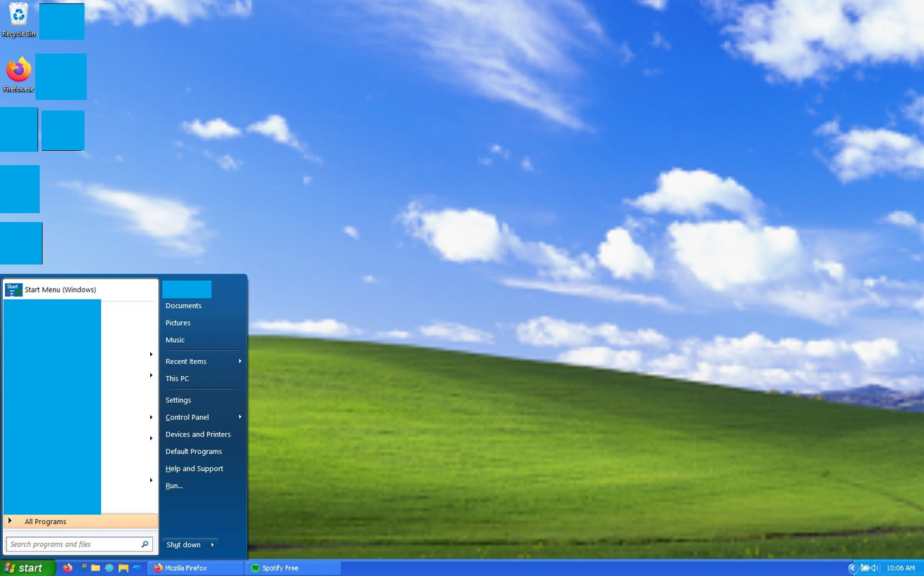The width and height of the screenshot is (924, 576).
Task: Click the 10:06 AM taskbar clock
Action: (x=900, y=568)
